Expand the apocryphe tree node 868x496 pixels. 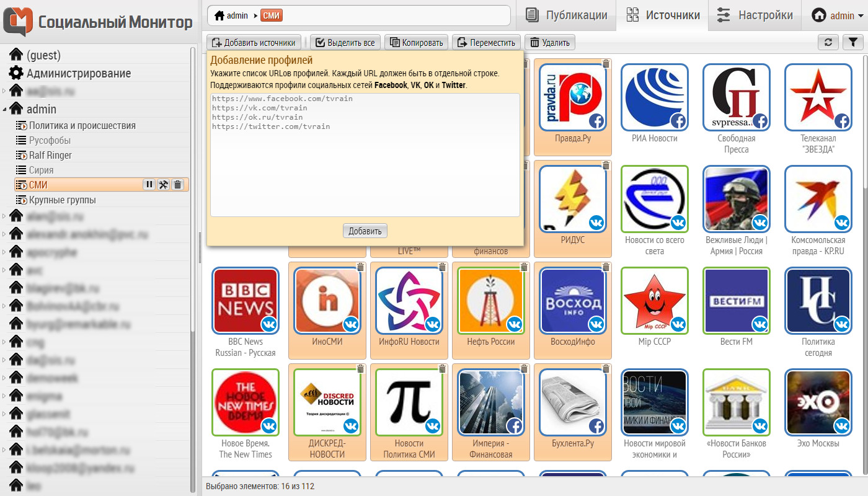click(x=4, y=252)
